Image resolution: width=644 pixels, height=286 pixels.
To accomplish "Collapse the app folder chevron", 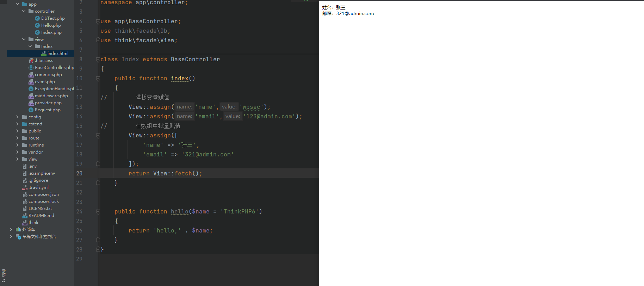I will point(17,4).
